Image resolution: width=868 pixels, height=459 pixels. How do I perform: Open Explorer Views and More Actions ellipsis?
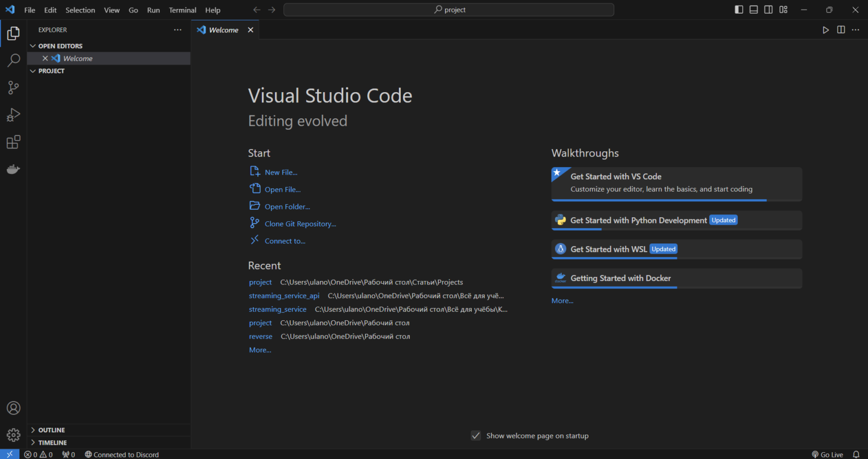[x=178, y=30]
